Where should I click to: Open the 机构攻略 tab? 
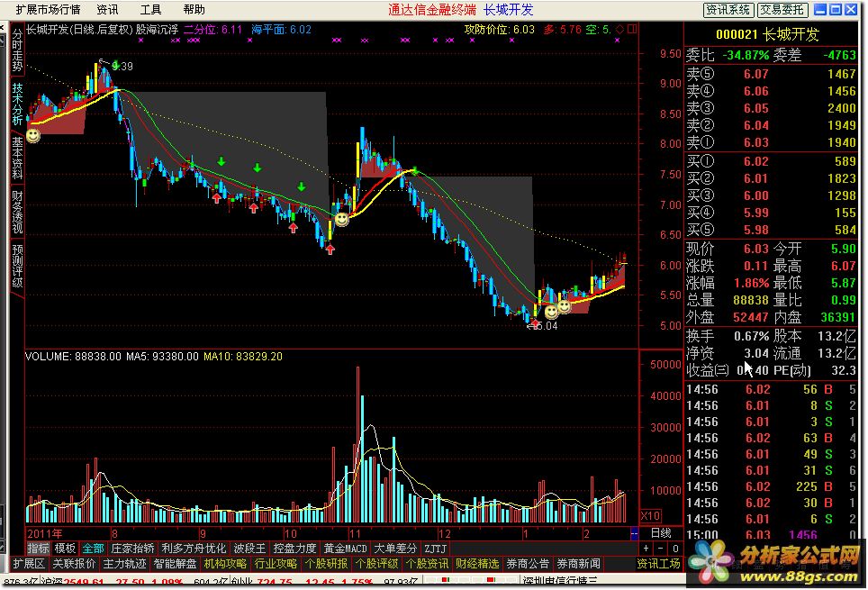tap(225, 564)
